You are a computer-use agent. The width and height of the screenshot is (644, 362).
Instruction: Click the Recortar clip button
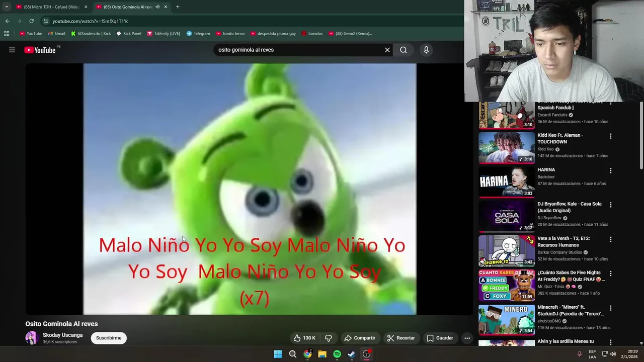pos(401,338)
